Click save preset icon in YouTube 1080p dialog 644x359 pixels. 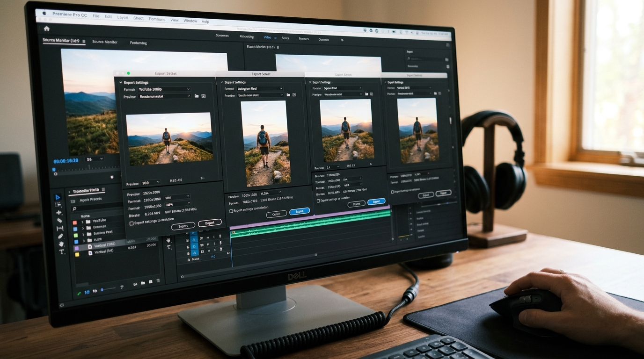(204, 96)
